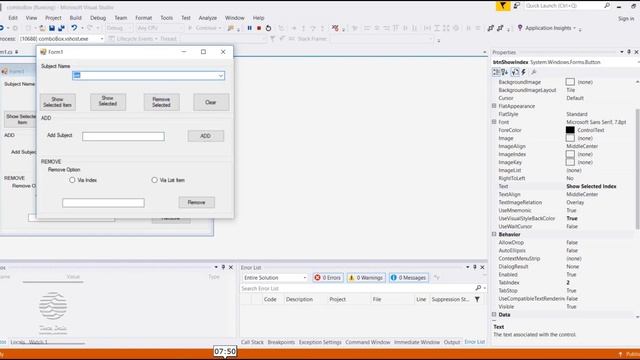This screenshot has width=640, height=360.
Task: Expand the FlatAppearance property node
Action: coord(494,106)
